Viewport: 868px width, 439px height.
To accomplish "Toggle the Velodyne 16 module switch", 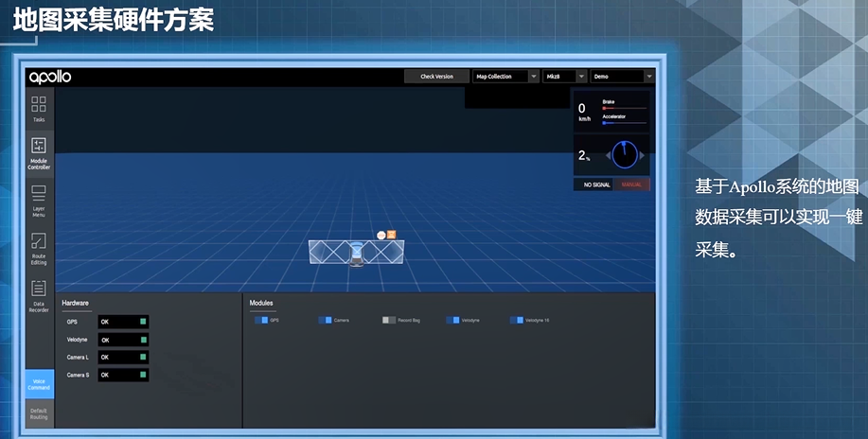I will [x=516, y=321].
